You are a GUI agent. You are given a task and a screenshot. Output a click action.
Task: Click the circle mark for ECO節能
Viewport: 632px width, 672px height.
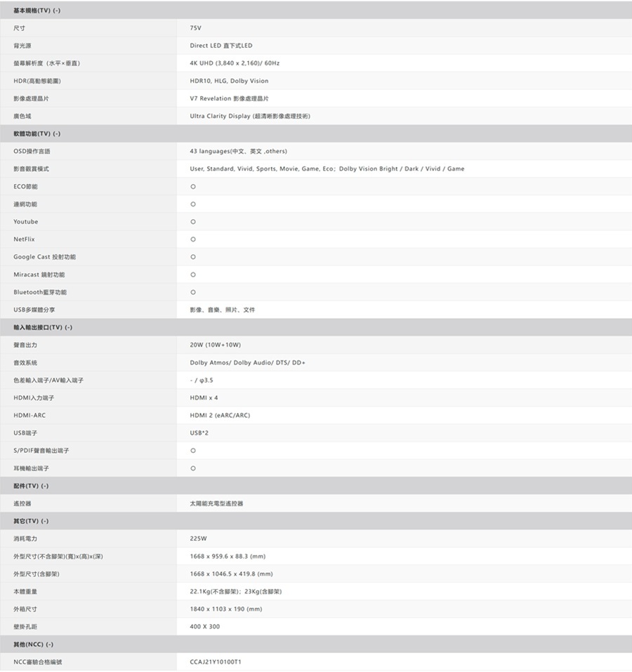(193, 187)
